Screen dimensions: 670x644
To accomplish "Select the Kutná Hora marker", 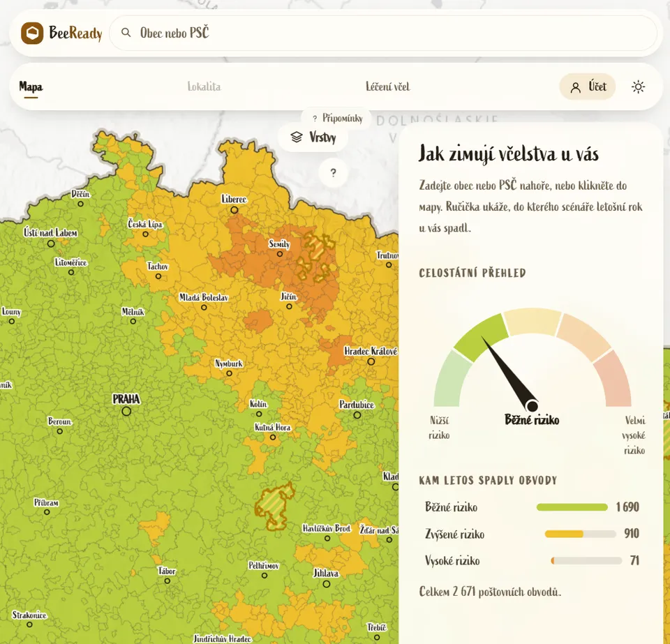I will point(273,437).
